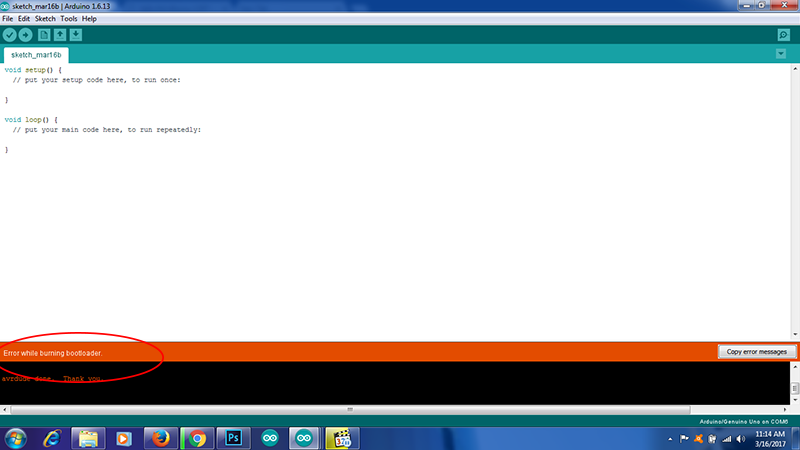Click the editor scroll down arrow
This screenshot has height=450, width=800.
795,335
